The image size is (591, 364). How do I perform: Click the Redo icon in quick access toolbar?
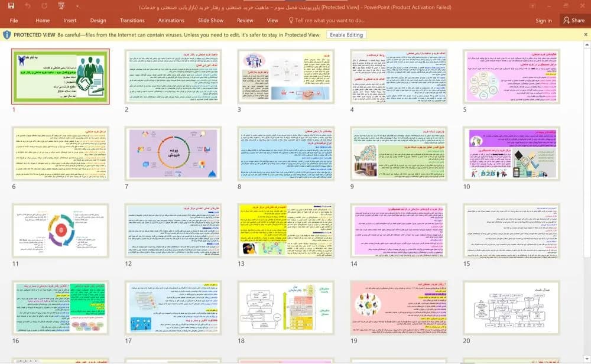pos(44,6)
